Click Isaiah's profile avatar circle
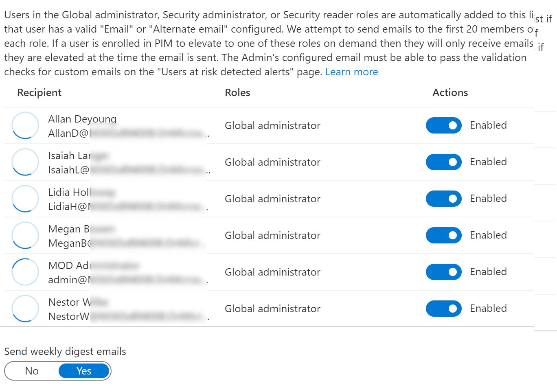Screen dimensions: 557x392 (25, 162)
